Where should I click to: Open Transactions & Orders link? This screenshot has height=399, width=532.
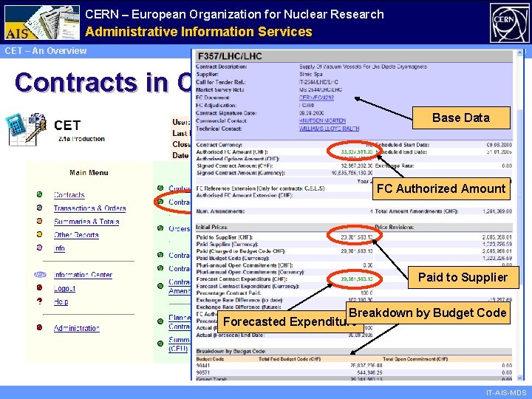tap(89, 208)
